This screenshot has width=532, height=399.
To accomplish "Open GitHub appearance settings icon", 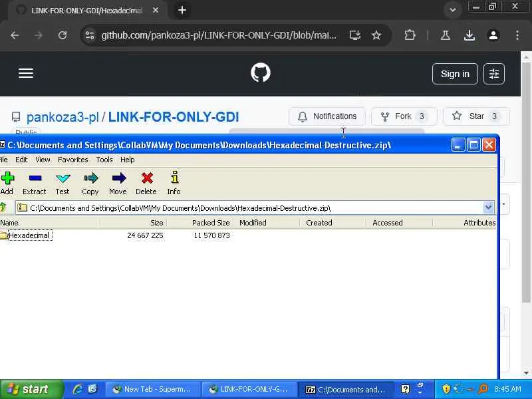I will (x=494, y=74).
